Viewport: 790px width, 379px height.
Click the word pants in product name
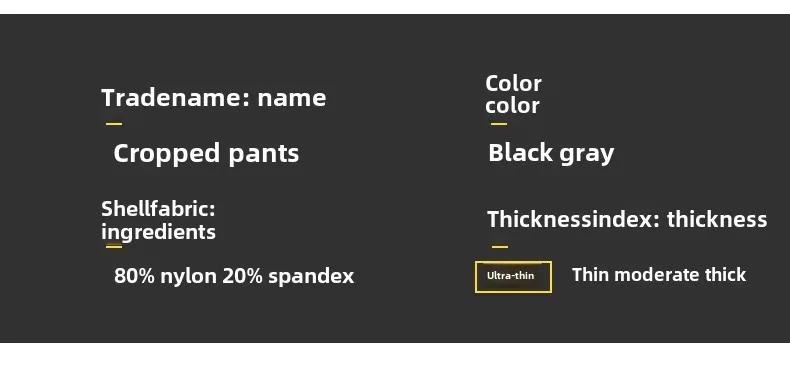[x=264, y=154]
